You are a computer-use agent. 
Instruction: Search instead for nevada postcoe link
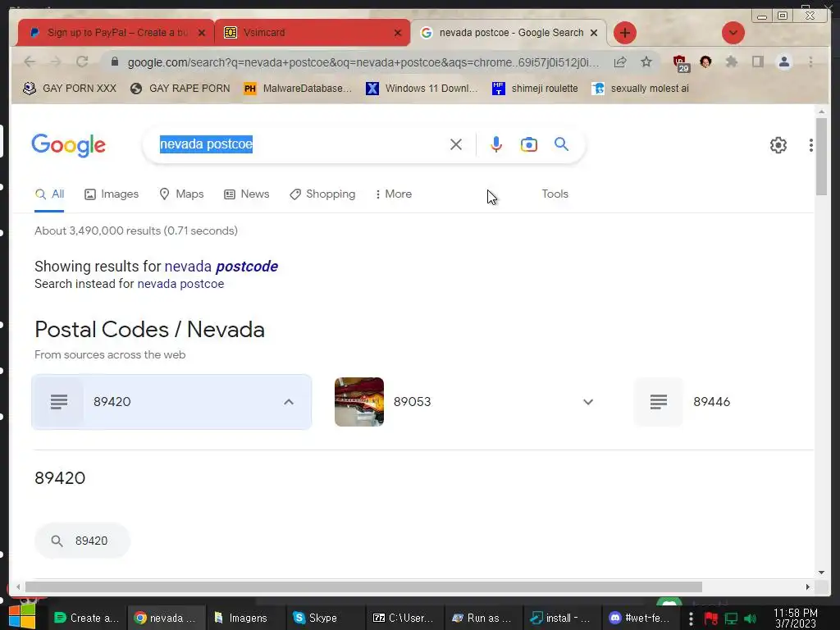pos(180,284)
